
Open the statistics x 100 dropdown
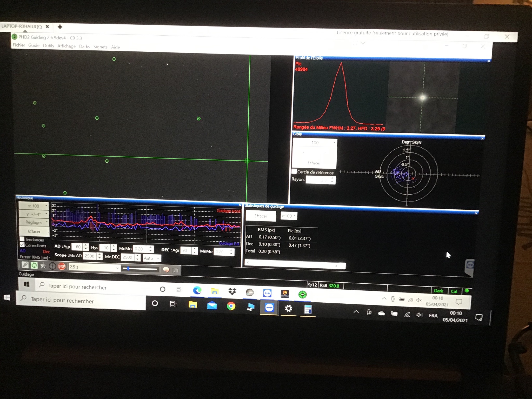289,216
